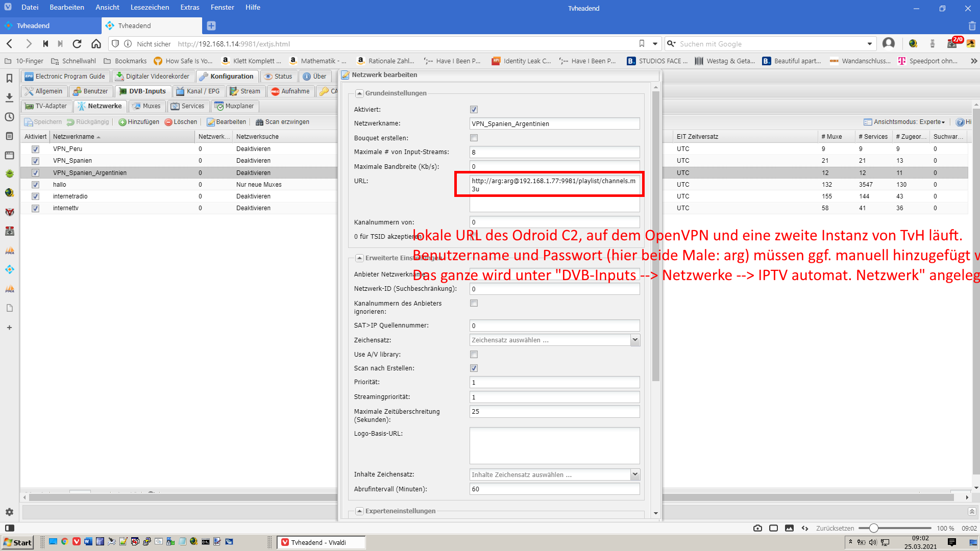Toggle Bouquet erstellen checkbox
This screenshot has width=980, height=551.
click(x=474, y=138)
